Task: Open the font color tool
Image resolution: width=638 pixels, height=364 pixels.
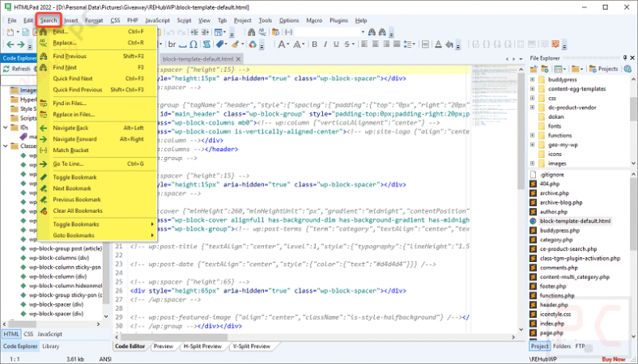Action: [438, 44]
